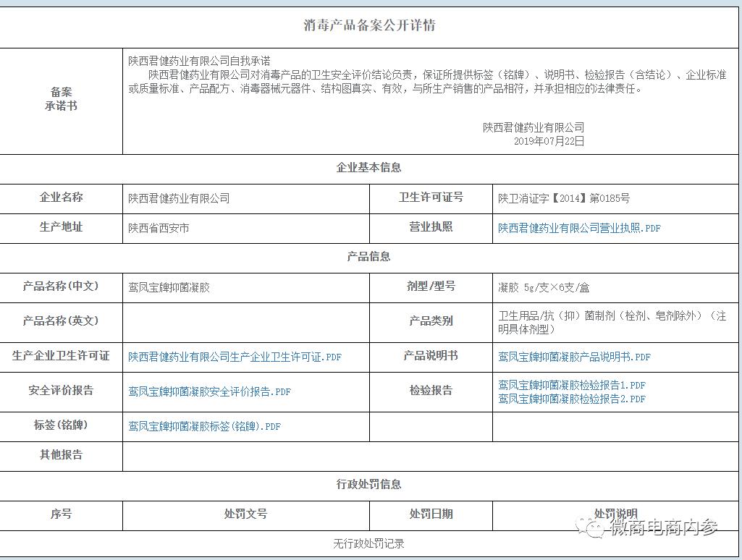Click the 序号 column header

[61, 514]
